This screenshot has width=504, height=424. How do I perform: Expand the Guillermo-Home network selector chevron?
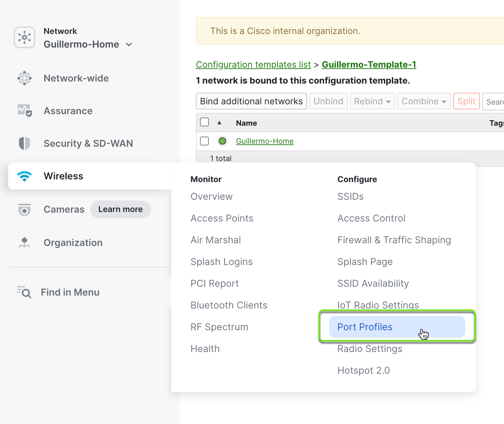pyautogui.click(x=129, y=45)
